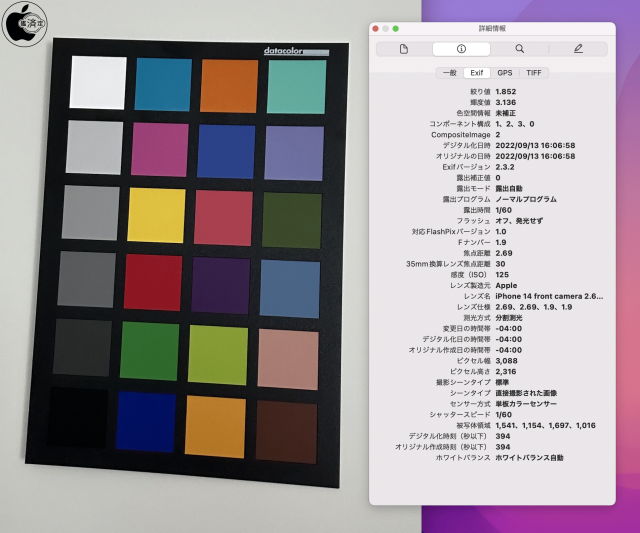Screen dimensions: 640x533
Task: Click the 35mm equivalent value 30
Action: (x=500, y=264)
